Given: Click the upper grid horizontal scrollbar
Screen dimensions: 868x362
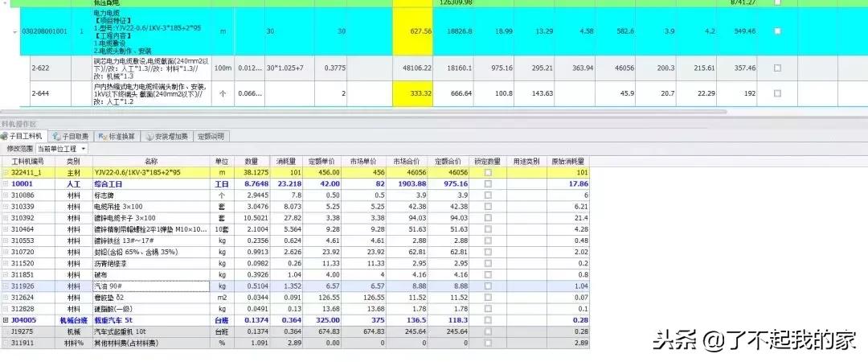Looking at the screenshot, I should click(x=362, y=112).
